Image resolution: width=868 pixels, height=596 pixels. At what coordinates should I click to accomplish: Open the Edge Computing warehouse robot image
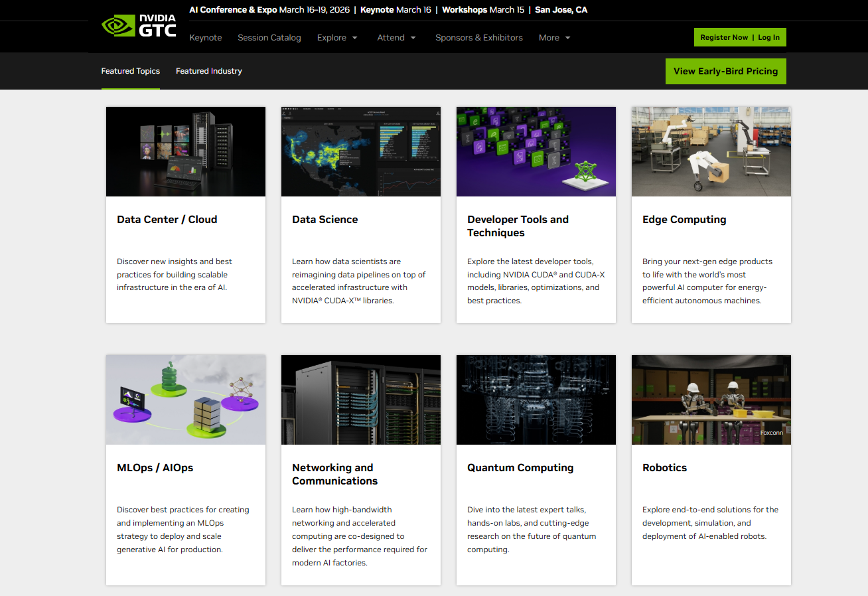(x=711, y=151)
